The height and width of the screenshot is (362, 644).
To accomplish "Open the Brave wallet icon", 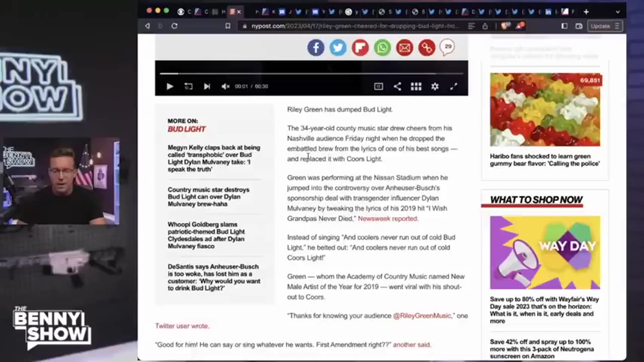I will click(579, 26).
